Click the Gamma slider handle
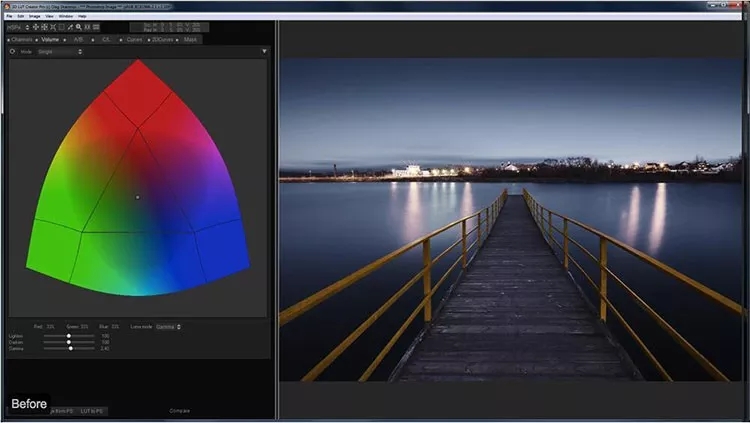 pyautogui.click(x=70, y=348)
